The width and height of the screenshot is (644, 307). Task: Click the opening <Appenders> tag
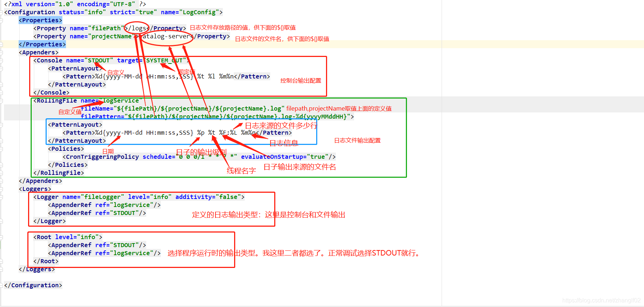pyautogui.click(x=39, y=52)
